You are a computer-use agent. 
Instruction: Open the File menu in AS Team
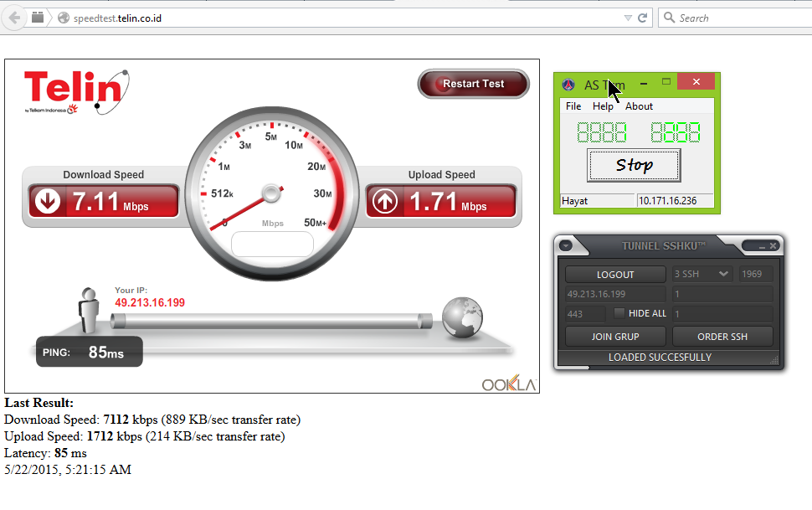pyautogui.click(x=573, y=106)
